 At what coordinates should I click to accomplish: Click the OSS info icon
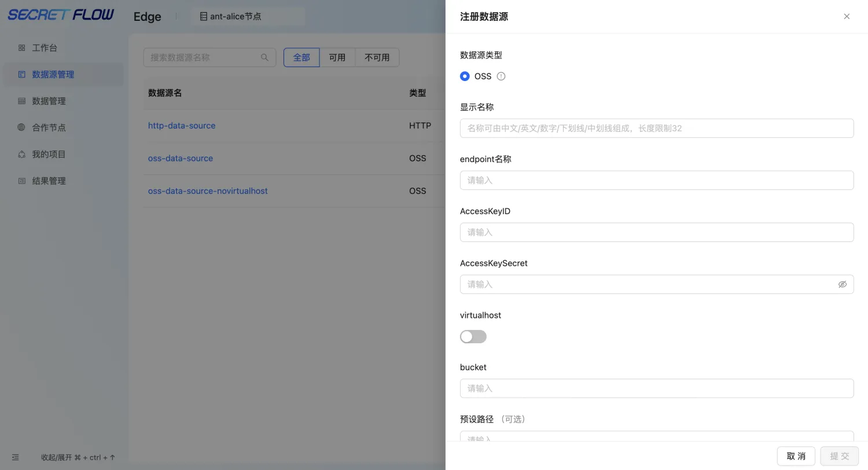point(501,76)
